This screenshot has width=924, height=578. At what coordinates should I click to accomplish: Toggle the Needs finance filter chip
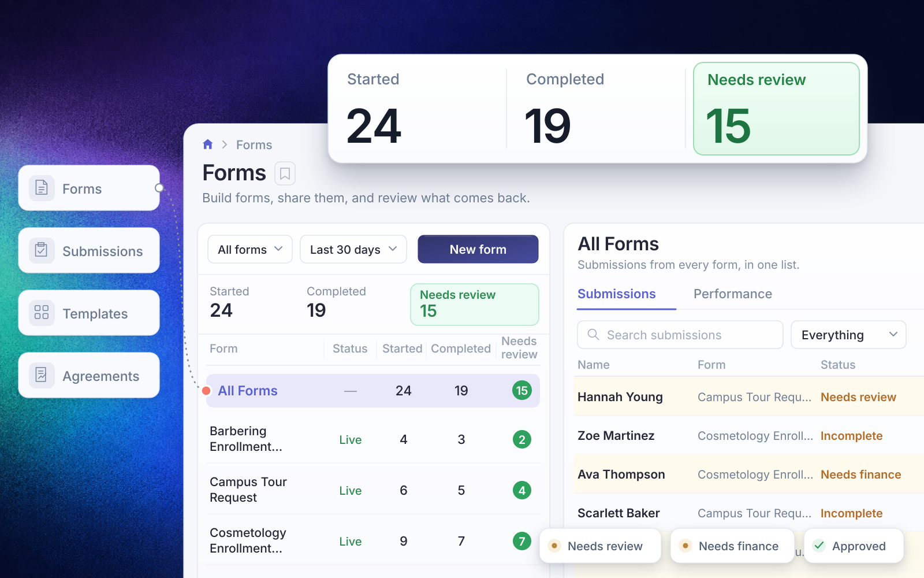coord(732,546)
